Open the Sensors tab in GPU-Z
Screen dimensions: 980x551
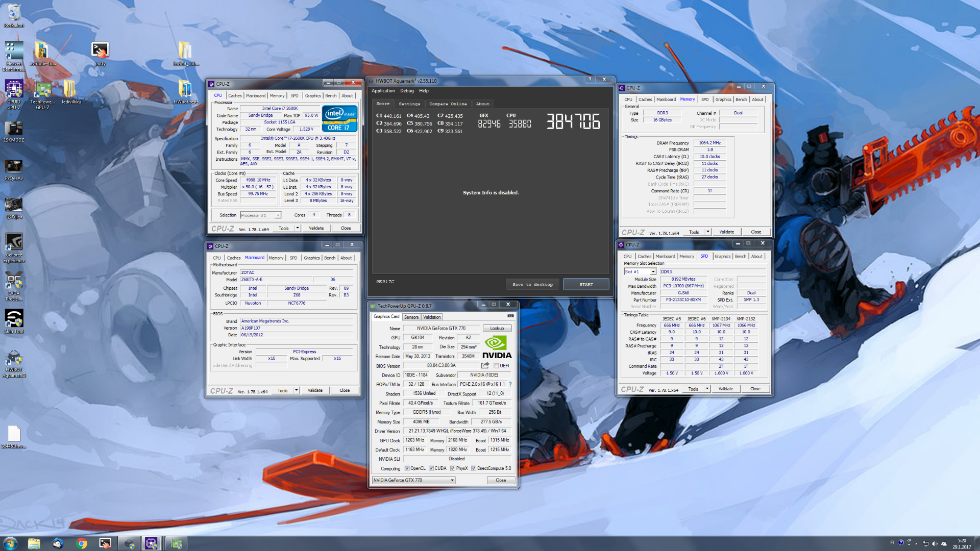[x=411, y=317]
